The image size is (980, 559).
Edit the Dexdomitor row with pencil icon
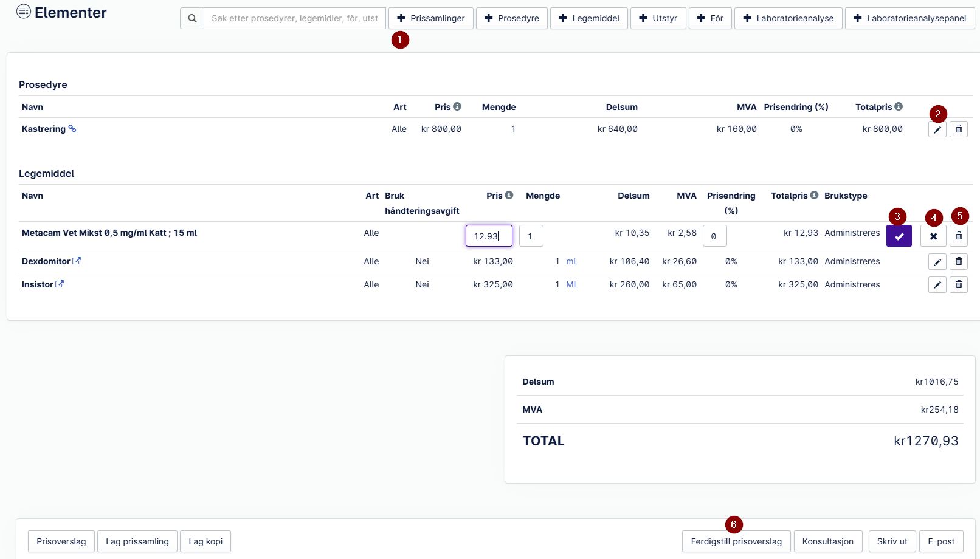tap(937, 262)
